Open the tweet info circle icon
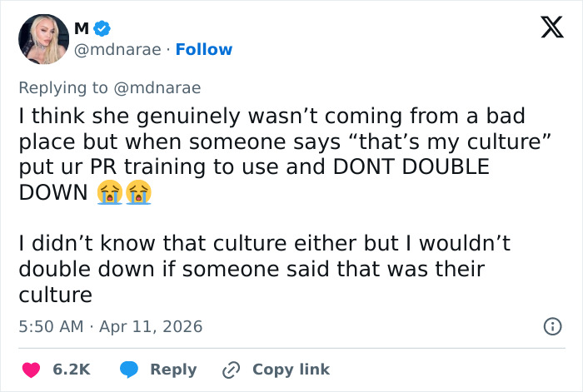 pyautogui.click(x=551, y=327)
